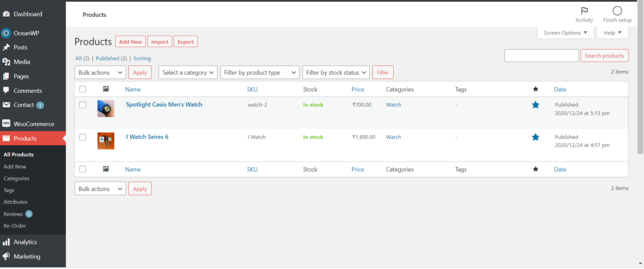The image size is (644, 269).
Task: Check the I Watch Seires 6 checkbox
Action: (x=82, y=137)
